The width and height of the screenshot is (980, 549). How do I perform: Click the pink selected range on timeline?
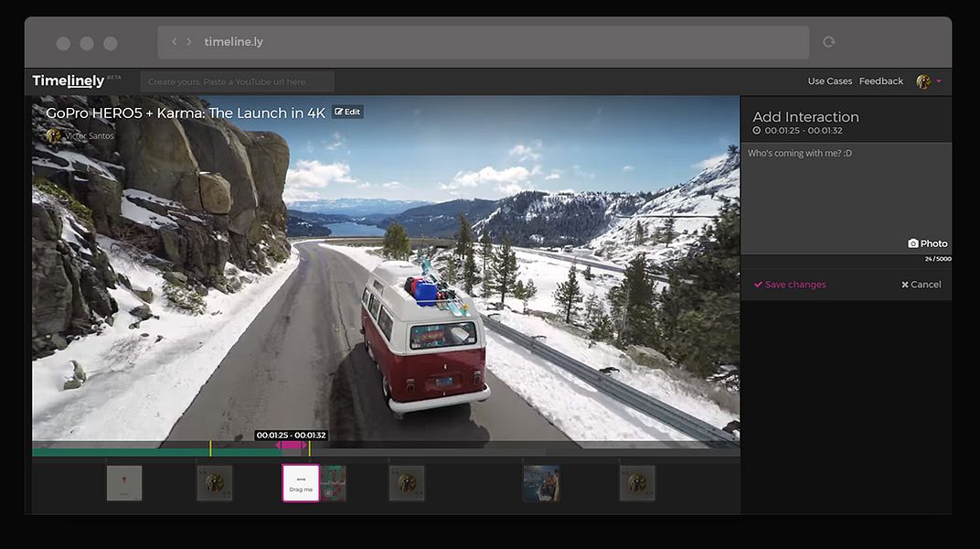pos(291,446)
